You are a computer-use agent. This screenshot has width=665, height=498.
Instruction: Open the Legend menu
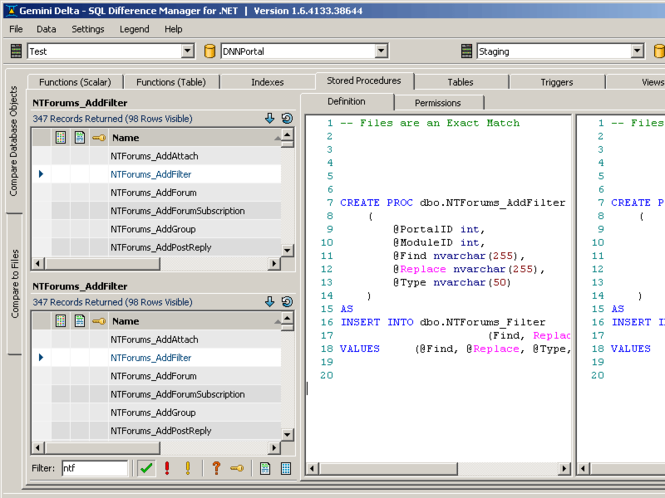coord(134,29)
